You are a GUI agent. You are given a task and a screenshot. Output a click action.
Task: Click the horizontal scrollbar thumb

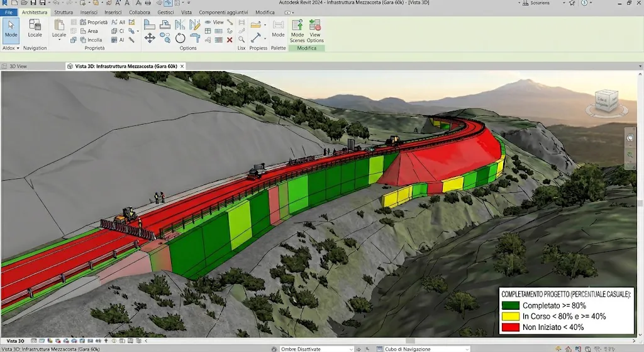[x=410, y=341]
